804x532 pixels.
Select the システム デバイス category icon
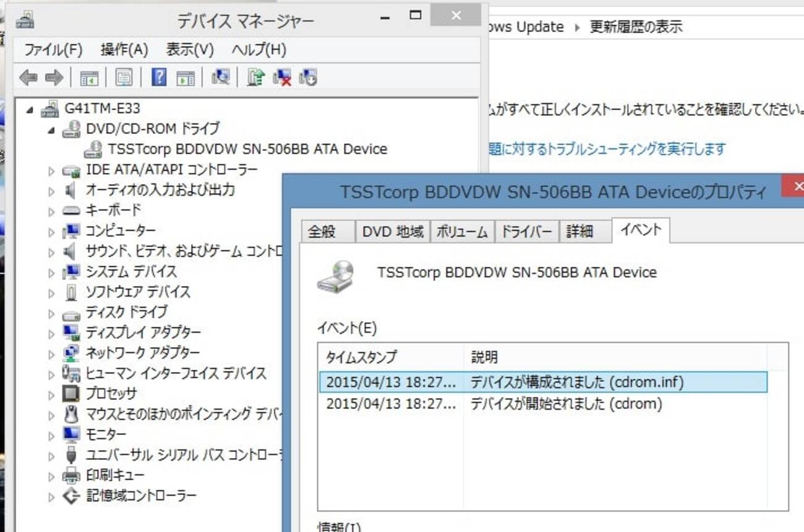(72, 272)
